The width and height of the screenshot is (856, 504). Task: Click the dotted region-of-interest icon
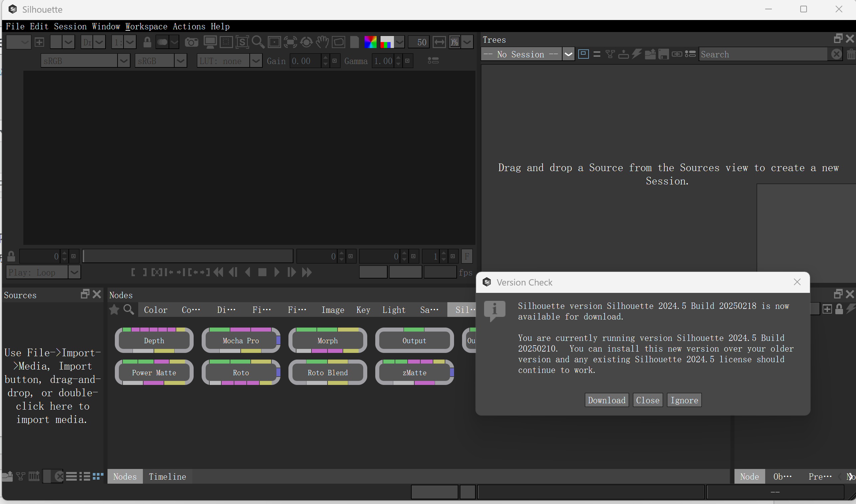[226, 42]
